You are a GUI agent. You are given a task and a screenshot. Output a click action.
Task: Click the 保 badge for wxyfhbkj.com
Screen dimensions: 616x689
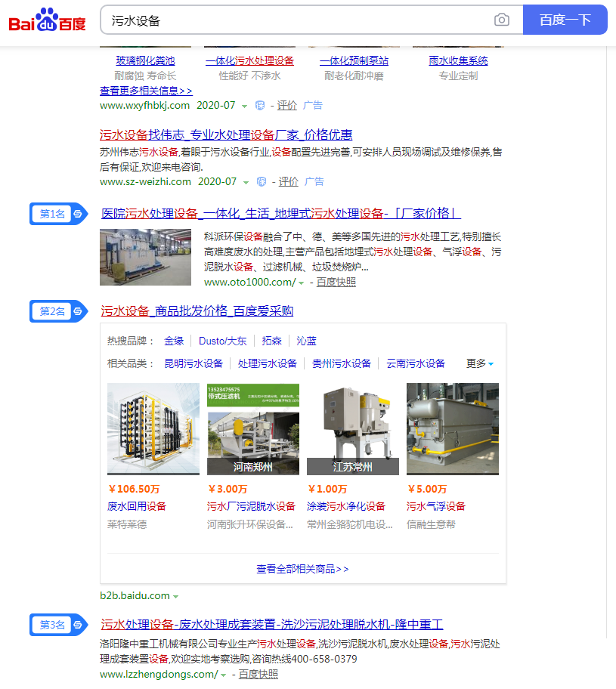tap(260, 106)
